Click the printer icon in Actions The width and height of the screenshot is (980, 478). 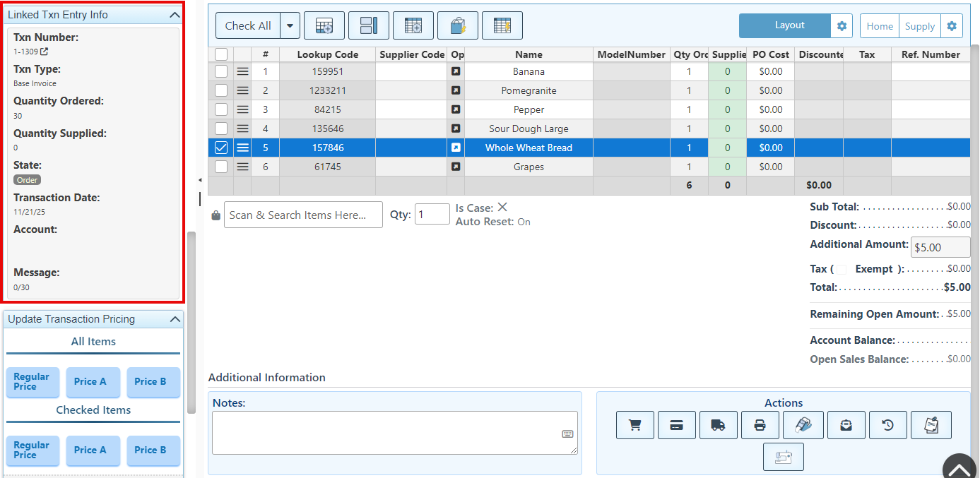coord(760,425)
